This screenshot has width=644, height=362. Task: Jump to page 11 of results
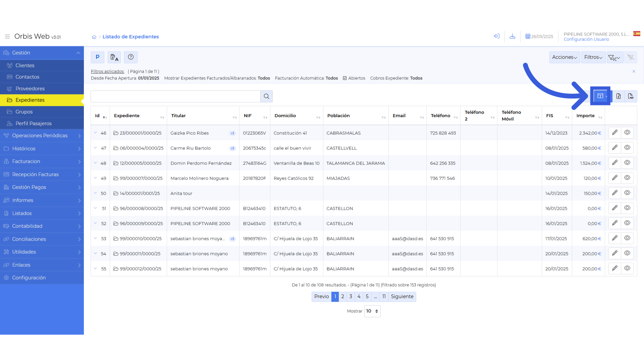[384, 297]
